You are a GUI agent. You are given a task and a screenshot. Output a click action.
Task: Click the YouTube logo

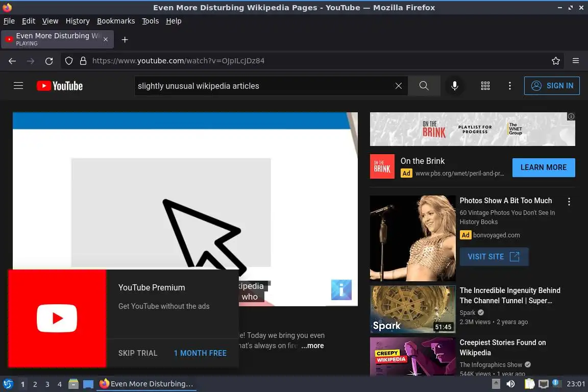tap(60, 86)
